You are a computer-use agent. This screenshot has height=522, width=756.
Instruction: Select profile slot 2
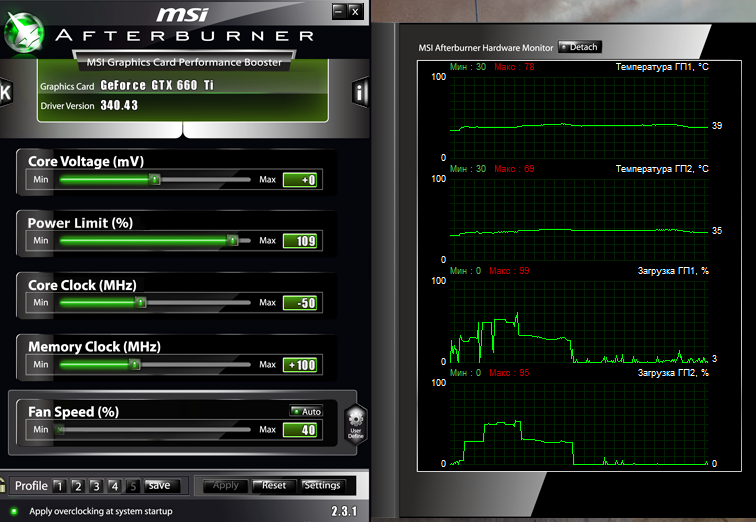[78, 486]
